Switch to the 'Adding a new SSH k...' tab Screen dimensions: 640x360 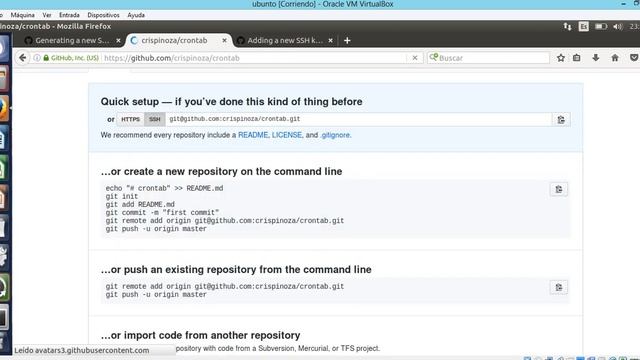point(285,40)
